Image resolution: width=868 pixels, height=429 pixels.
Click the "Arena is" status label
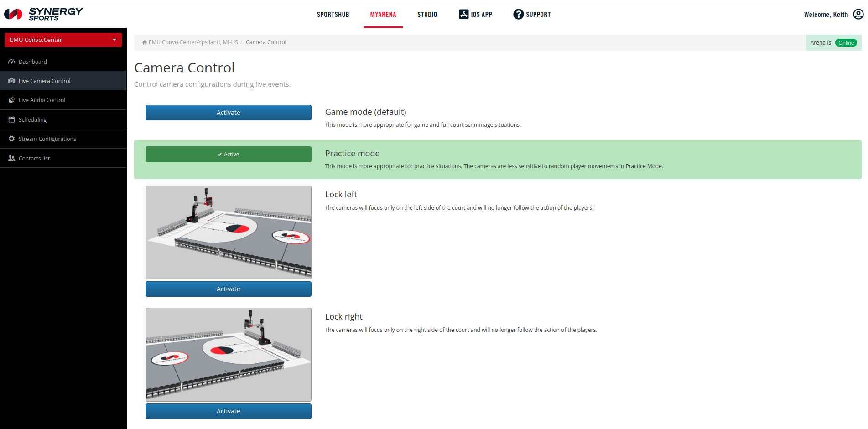pos(821,43)
